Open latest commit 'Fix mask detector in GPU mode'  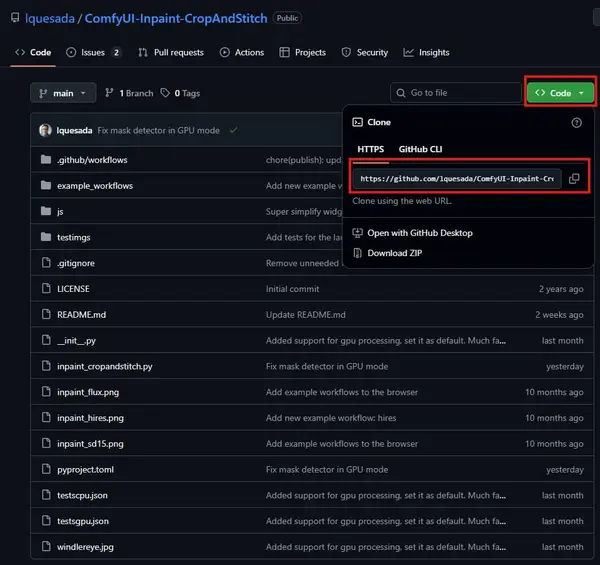[x=158, y=130]
